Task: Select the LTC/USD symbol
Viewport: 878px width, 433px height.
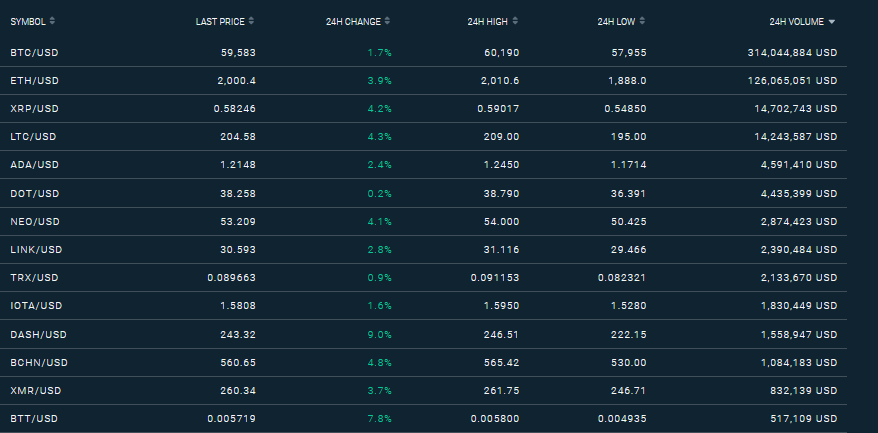Action: tap(33, 137)
